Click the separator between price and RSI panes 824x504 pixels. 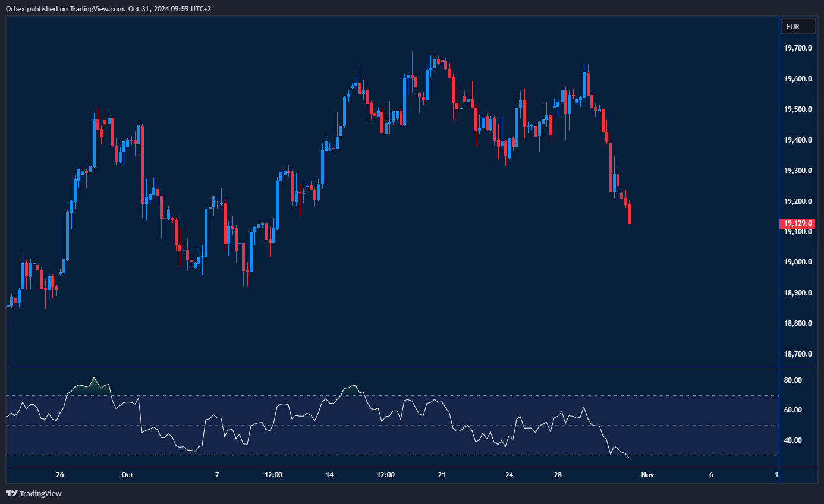(x=392, y=367)
